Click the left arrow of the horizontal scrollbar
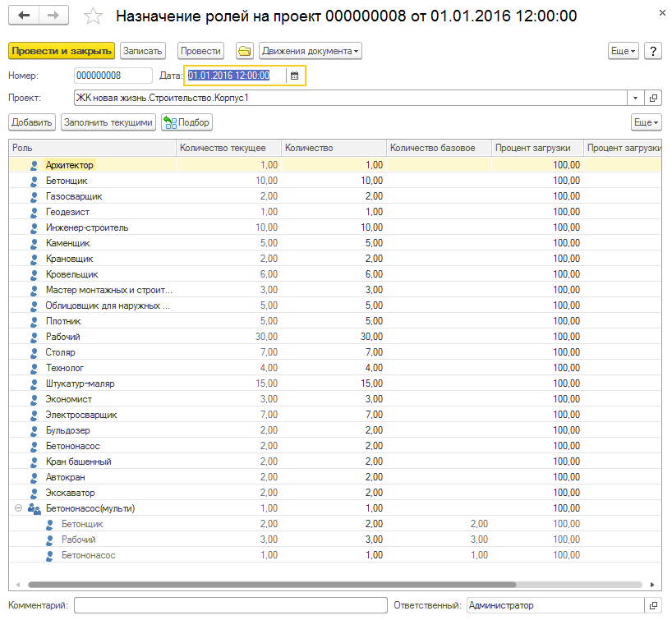The width and height of the screenshot is (672, 620). [18, 585]
